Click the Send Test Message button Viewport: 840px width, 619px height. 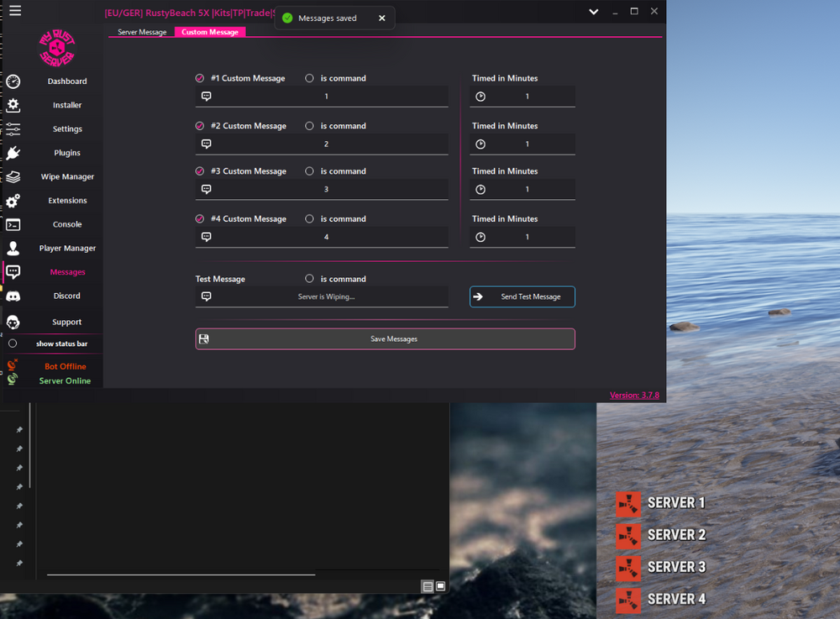522,296
